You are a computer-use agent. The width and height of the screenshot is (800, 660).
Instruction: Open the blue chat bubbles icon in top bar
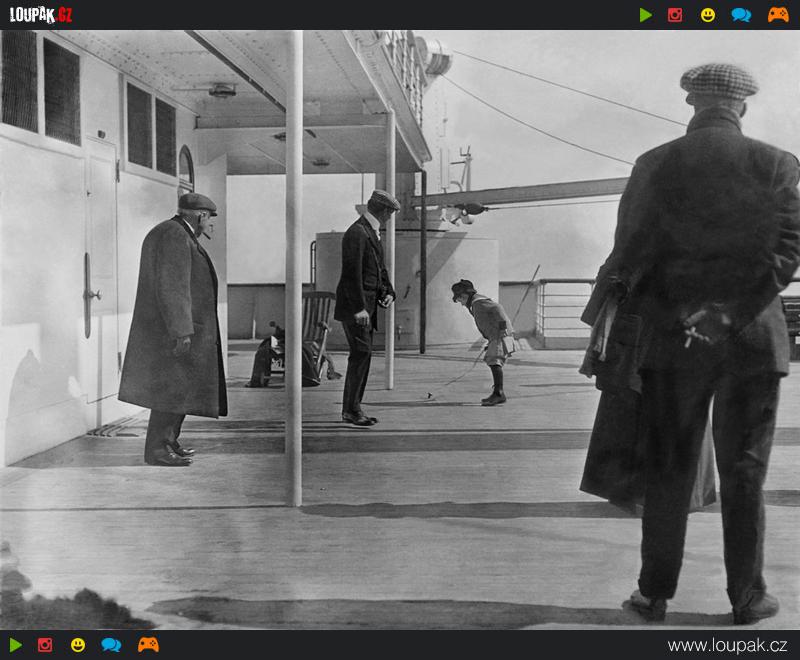pyautogui.click(x=741, y=15)
